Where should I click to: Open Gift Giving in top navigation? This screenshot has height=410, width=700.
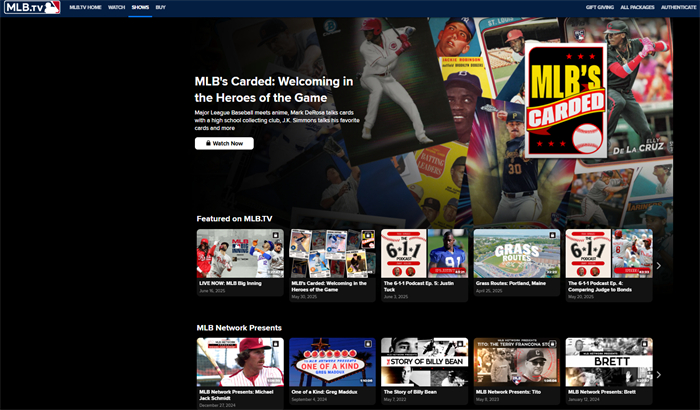600,8
